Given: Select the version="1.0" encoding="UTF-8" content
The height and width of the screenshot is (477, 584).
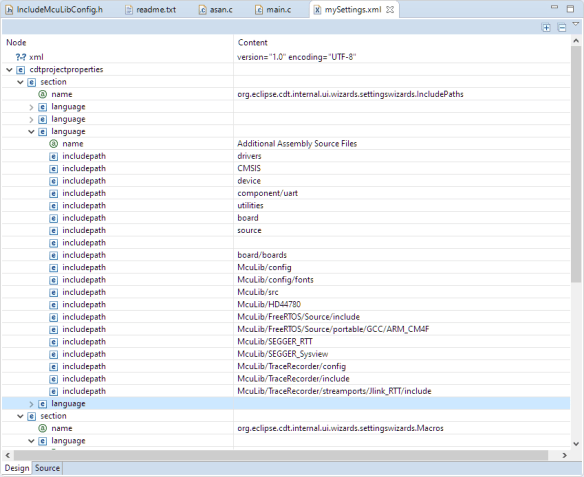Looking at the screenshot, I should pos(297,57).
